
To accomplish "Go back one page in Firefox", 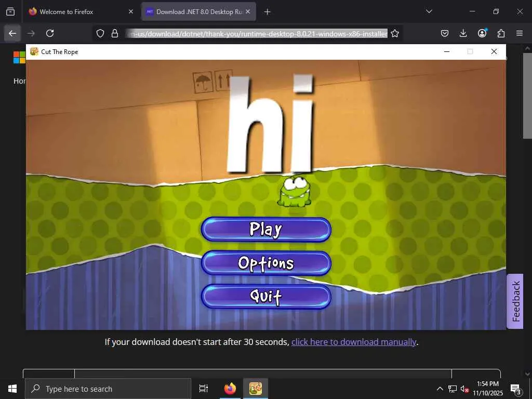I will click(12, 33).
